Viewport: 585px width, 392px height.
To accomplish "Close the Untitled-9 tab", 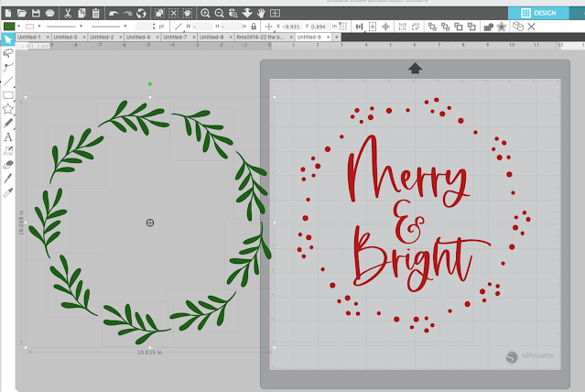I will pos(329,38).
